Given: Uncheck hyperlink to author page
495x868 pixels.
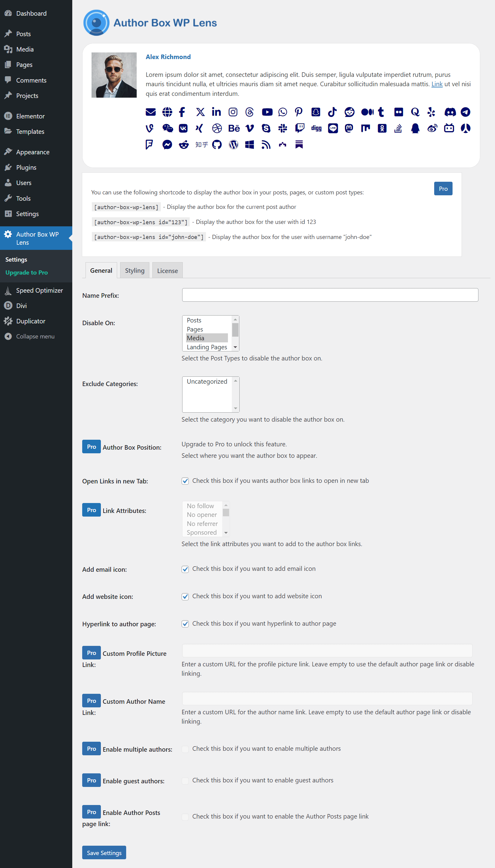Looking at the screenshot, I should pyautogui.click(x=185, y=624).
